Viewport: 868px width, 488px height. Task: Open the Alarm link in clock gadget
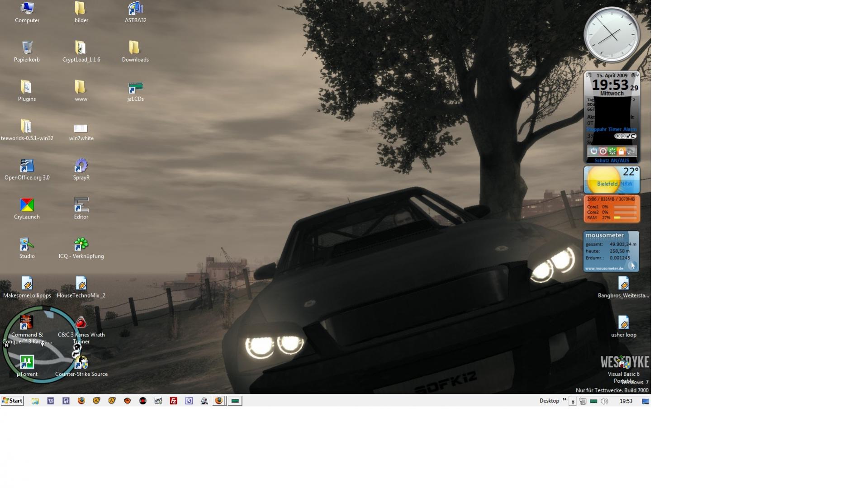[630, 129]
